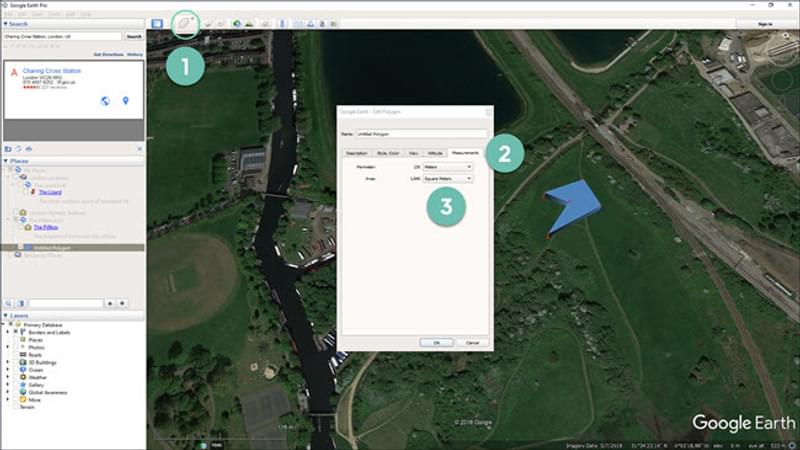The height and width of the screenshot is (450, 800).
Task: Click OK in Edit Polygon dialog
Action: click(436, 342)
